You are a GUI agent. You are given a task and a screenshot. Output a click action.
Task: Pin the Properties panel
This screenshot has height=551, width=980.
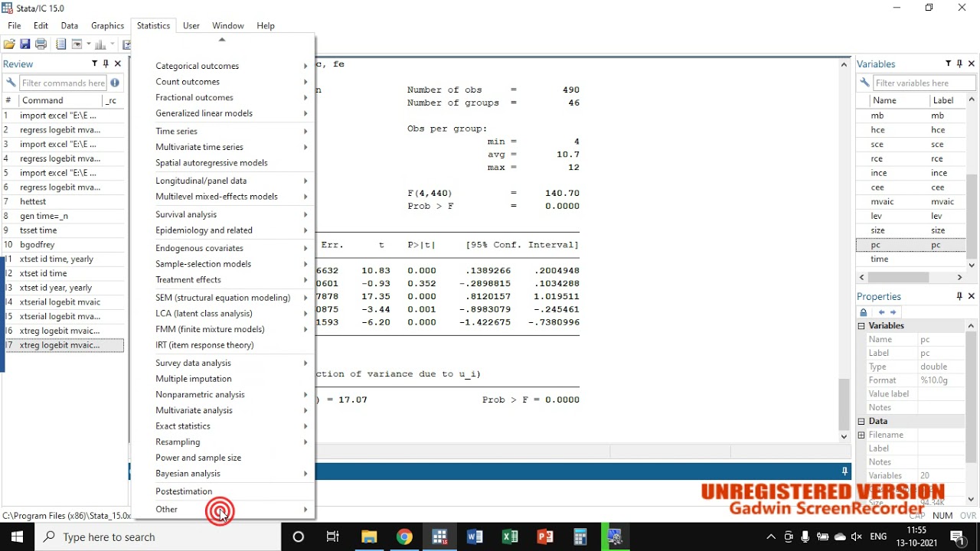point(959,296)
